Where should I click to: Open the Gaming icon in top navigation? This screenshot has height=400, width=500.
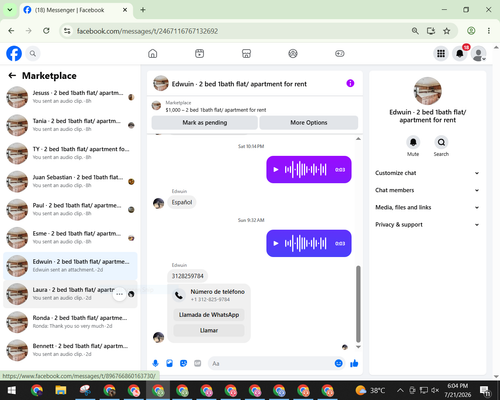340,53
